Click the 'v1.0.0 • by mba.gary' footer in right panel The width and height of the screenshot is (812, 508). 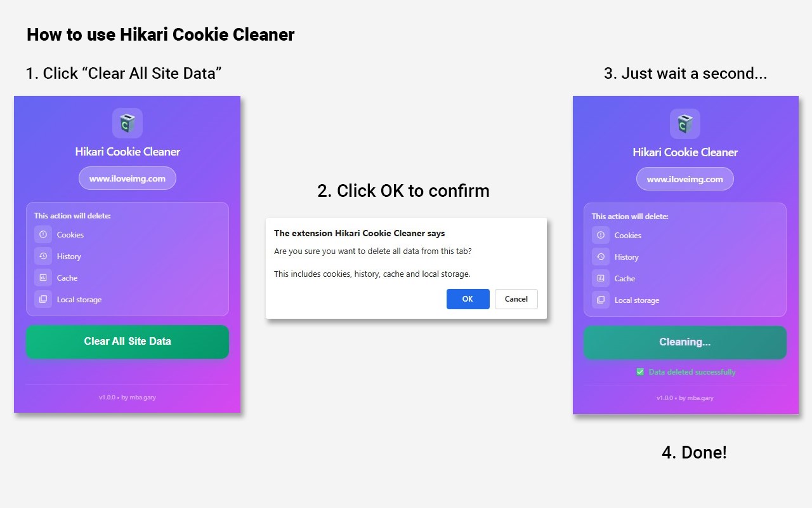[x=685, y=398]
